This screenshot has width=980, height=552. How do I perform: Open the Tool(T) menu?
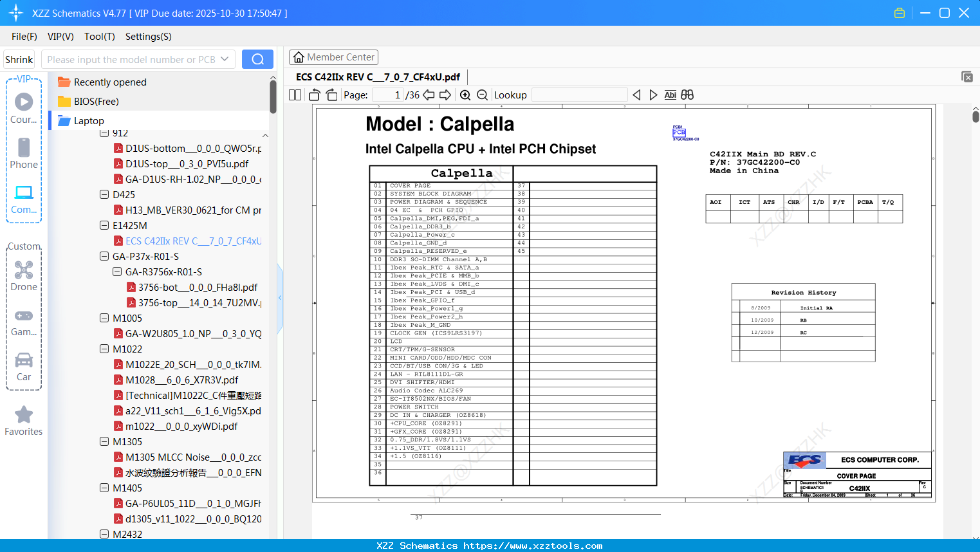coord(100,37)
